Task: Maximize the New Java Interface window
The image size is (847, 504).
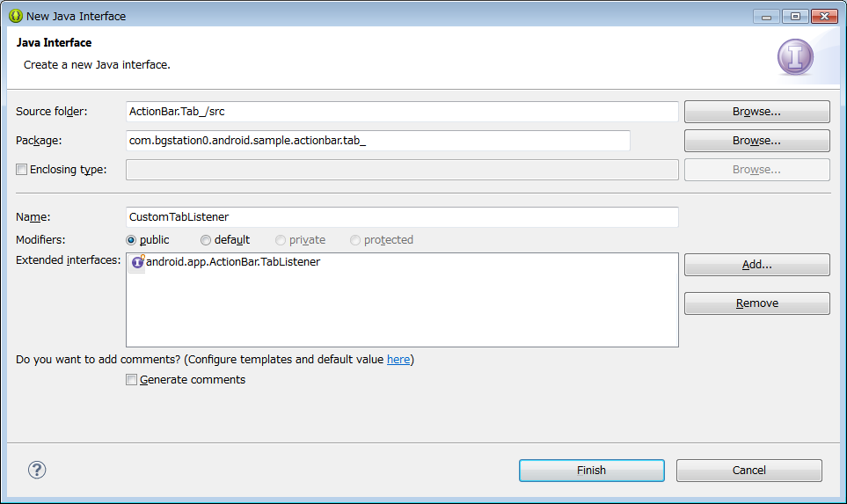Action: click(795, 16)
